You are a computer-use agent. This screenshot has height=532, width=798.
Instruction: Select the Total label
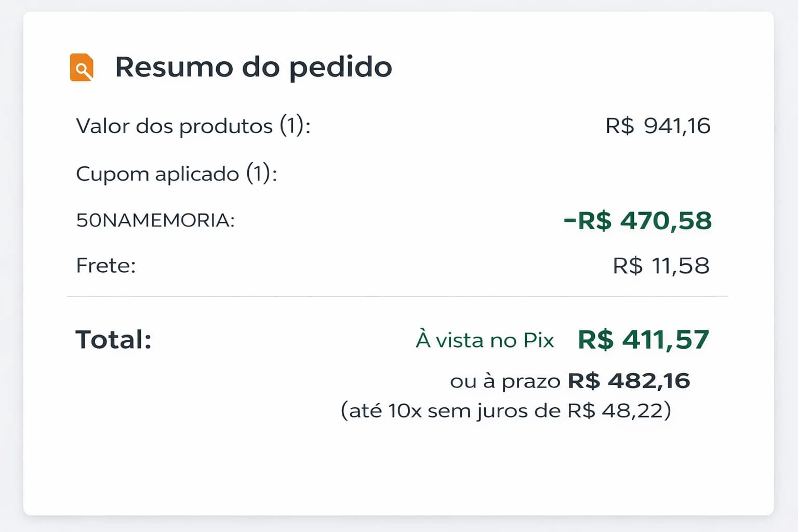(x=114, y=339)
